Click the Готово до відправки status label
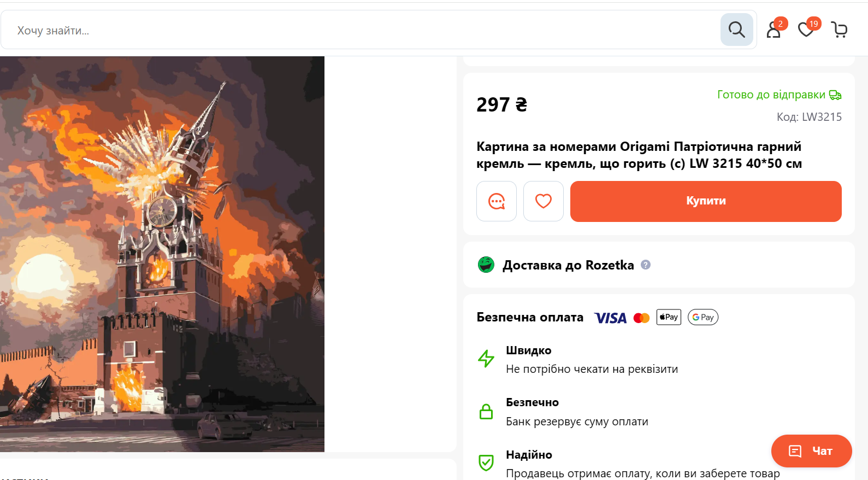 click(x=771, y=95)
